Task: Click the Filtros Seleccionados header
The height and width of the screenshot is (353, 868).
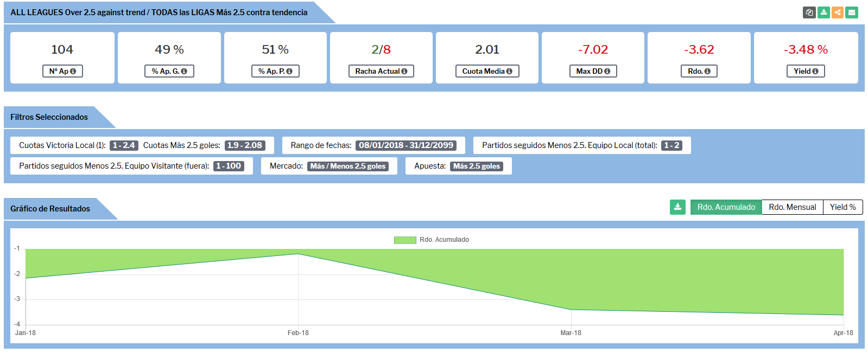Action: pos(49,117)
